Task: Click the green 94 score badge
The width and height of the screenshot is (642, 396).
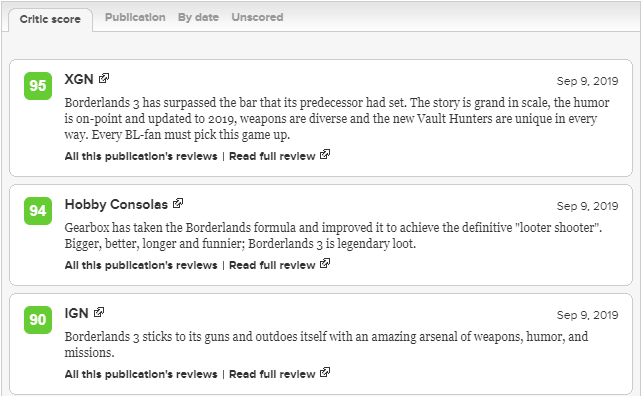Action: 38,211
